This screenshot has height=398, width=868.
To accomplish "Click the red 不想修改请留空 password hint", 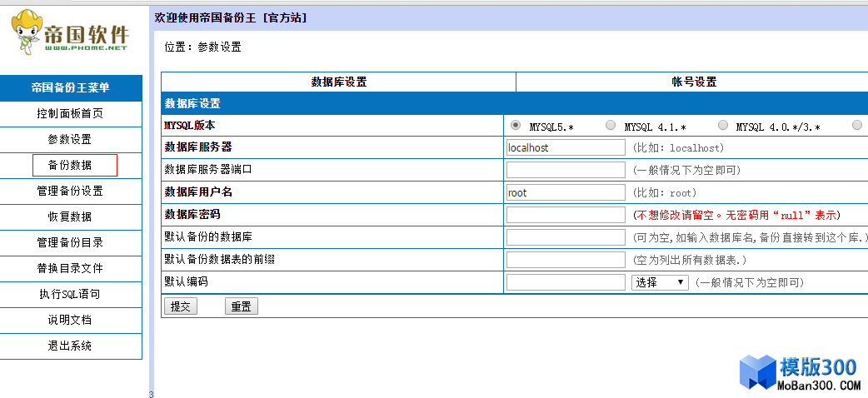I will (736, 215).
